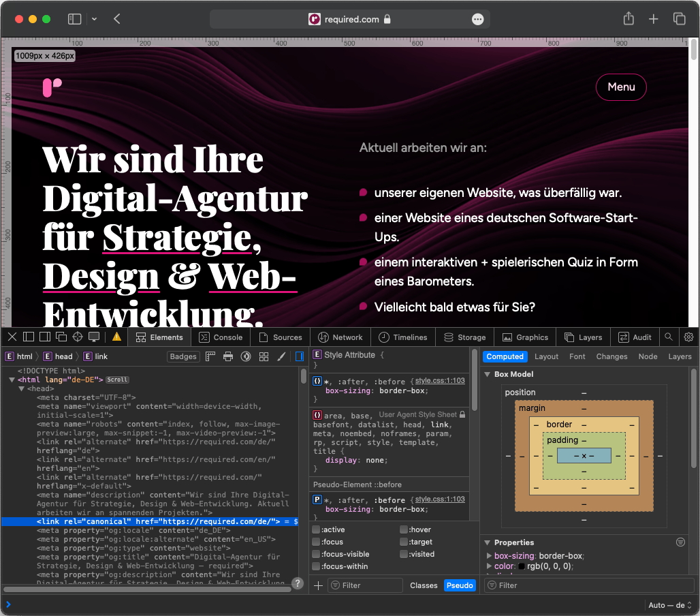Collapse the Box Model section

488,374
